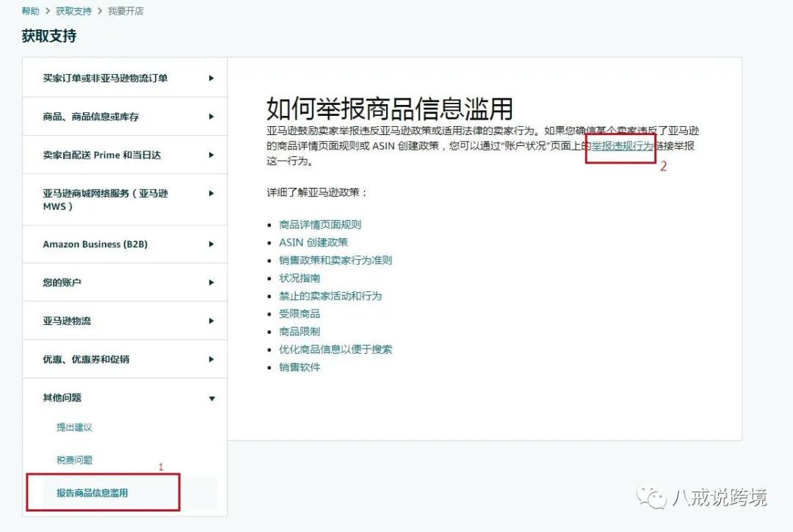793x532 pixels.
Task: Choose the 报告商品信息滥用 sub-item
Action: 92,493
